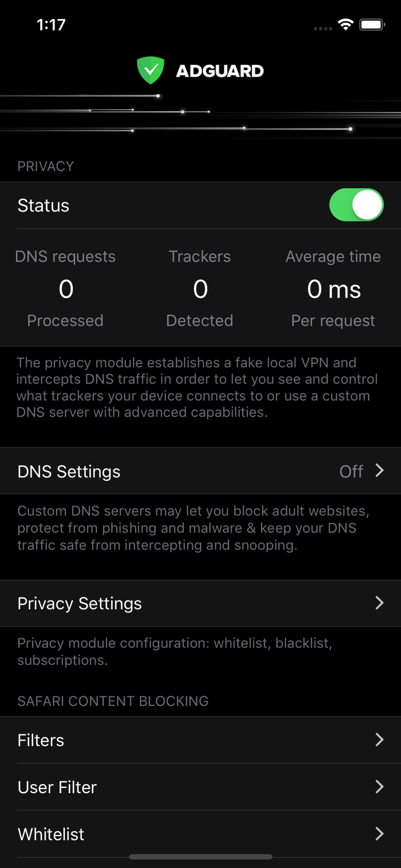Image resolution: width=401 pixels, height=868 pixels.
Task: Tap the Average time per request stat
Action: (x=333, y=289)
